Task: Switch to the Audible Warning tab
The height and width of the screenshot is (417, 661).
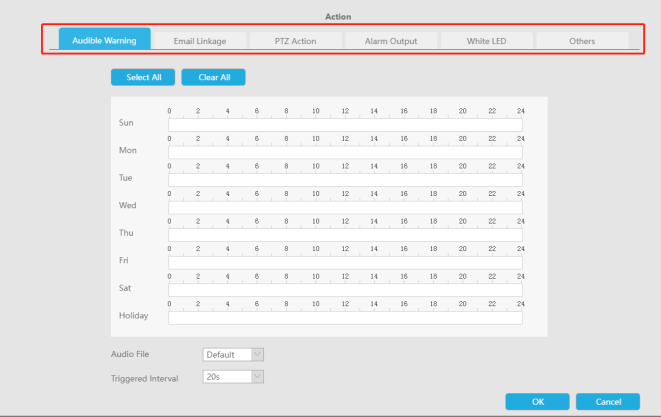Action: point(104,41)
